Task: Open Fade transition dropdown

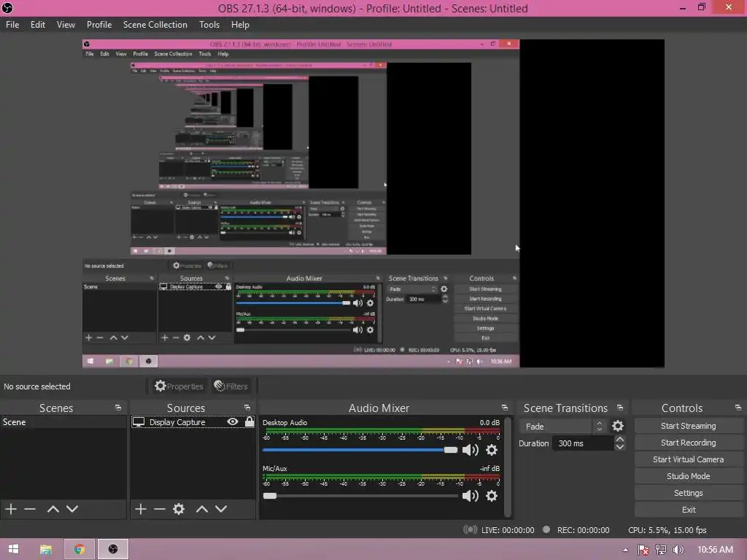Action: click(x=562, y=427)
